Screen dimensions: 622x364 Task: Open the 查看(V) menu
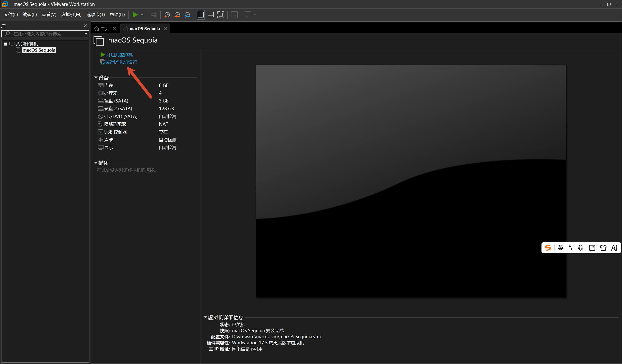click(x=49, y=15)
